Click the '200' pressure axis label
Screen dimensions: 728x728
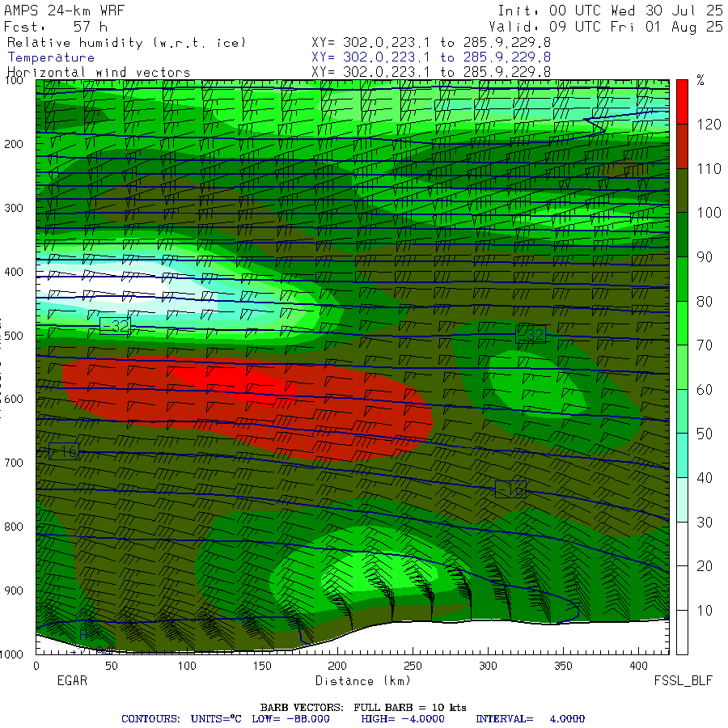(14, 144)
